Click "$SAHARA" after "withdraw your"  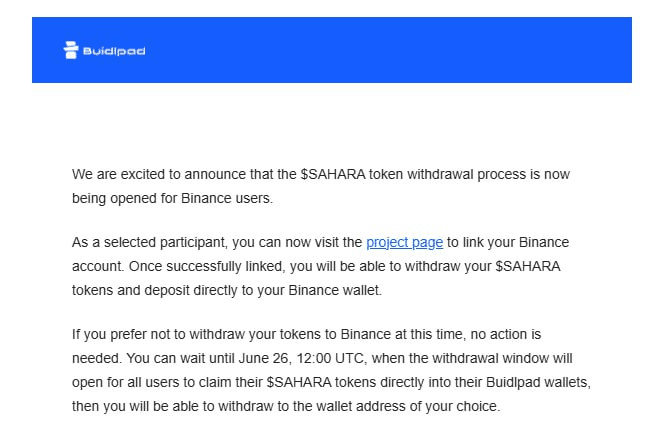pyautogui.click(x=528, y=267)
